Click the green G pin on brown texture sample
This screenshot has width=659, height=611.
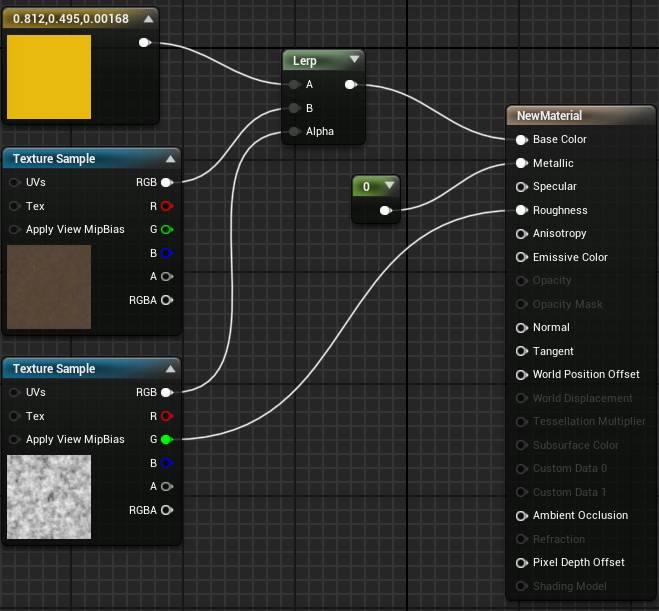click(x=167, y=229)
